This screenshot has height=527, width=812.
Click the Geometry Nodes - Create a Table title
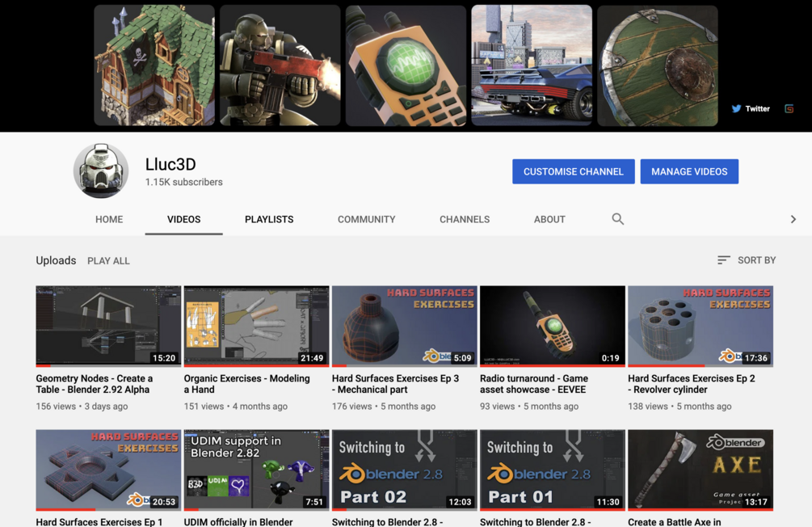pyautogui.click(x=95, y=384)
